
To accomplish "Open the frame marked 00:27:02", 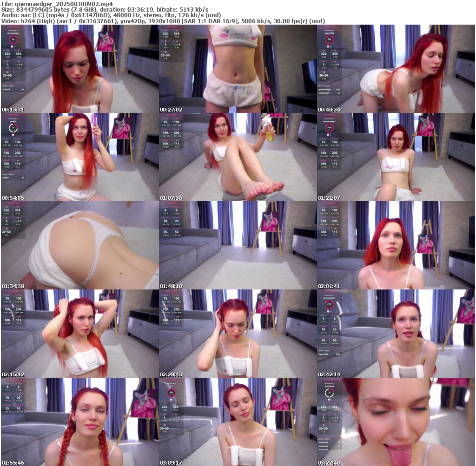I will 238,69.
